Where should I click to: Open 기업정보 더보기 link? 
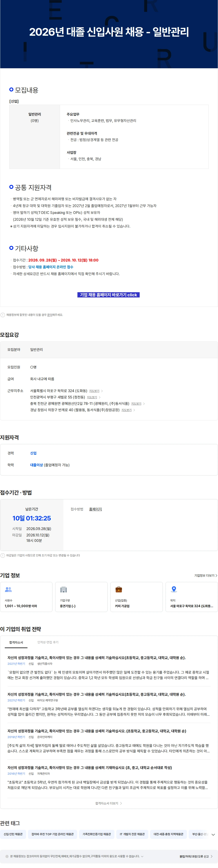pos(206,576)
